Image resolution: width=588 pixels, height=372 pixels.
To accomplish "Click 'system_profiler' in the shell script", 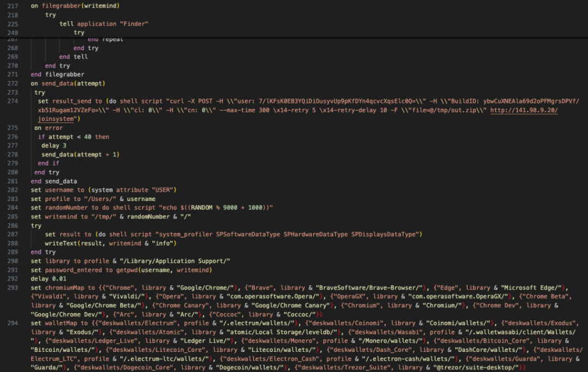I will coord(186,234).
